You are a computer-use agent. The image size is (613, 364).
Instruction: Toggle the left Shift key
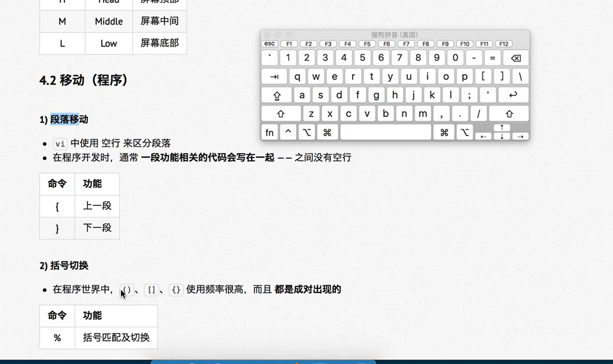[x=281, y=114]
